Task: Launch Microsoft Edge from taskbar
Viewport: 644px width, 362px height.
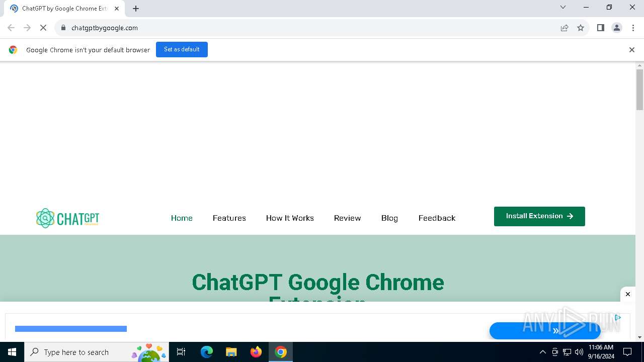Action: pos(207,352)
